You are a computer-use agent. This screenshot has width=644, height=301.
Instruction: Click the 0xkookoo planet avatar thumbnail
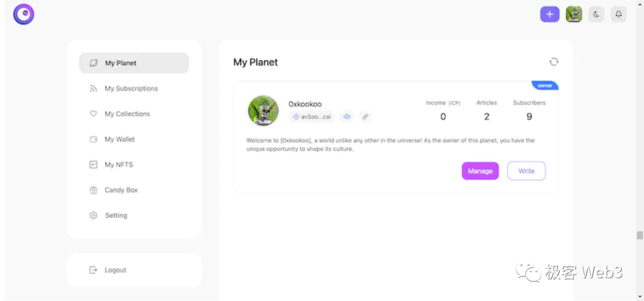(x=263, y=110)
